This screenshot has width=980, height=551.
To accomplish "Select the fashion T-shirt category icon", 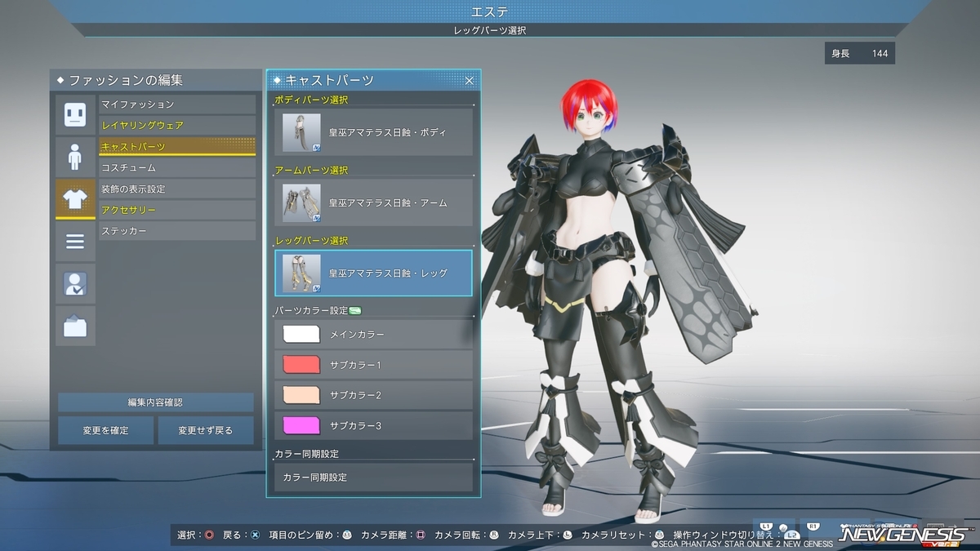I will [75, 199].
